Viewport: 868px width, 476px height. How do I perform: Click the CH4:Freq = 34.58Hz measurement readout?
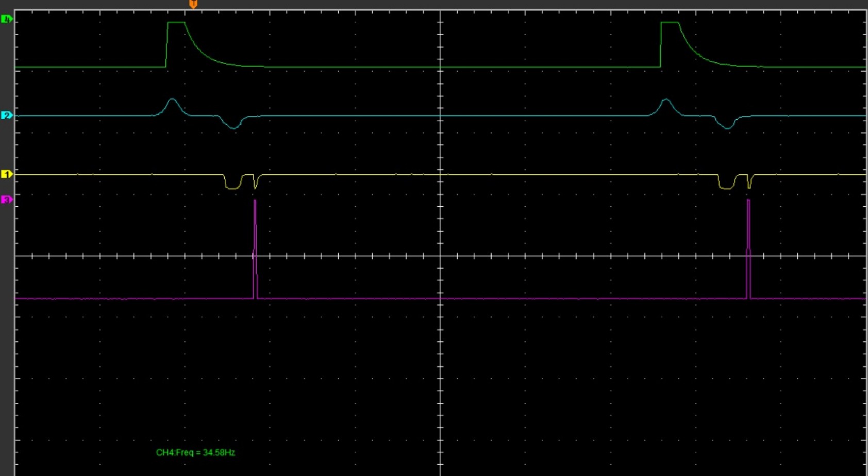(x=195, y=452)
